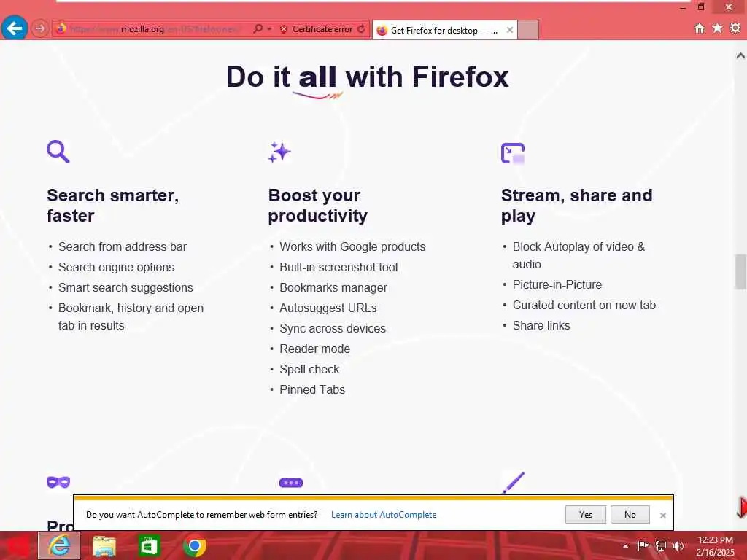This screenshot has height=560, width=747.
Task: Click 'Picture-in-Picture' list item
Action: click(x=557, y=285)
